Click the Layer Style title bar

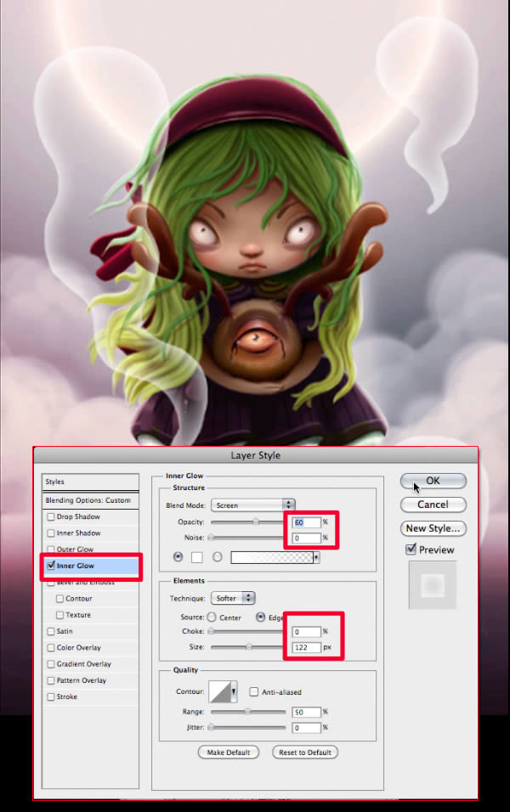click(x=256, y=455)
